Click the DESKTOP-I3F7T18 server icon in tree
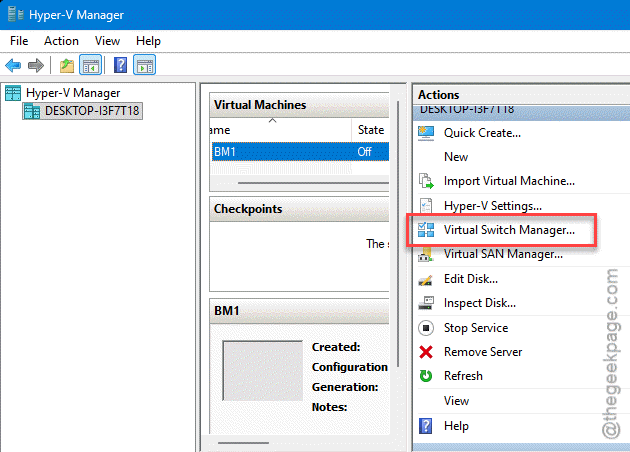Viewport: 630px width, 452px height. (32, 111)
